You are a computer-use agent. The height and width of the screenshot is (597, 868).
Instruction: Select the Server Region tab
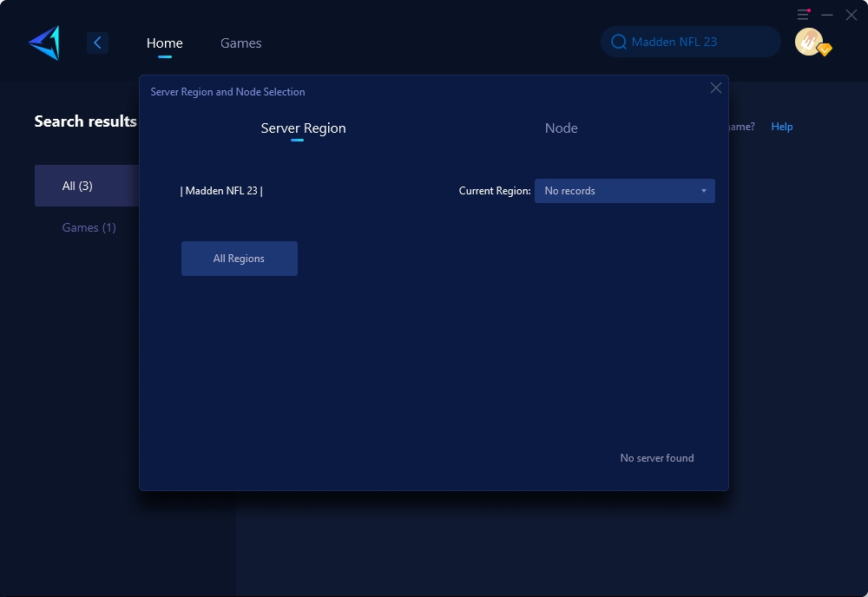click(303, 128)
